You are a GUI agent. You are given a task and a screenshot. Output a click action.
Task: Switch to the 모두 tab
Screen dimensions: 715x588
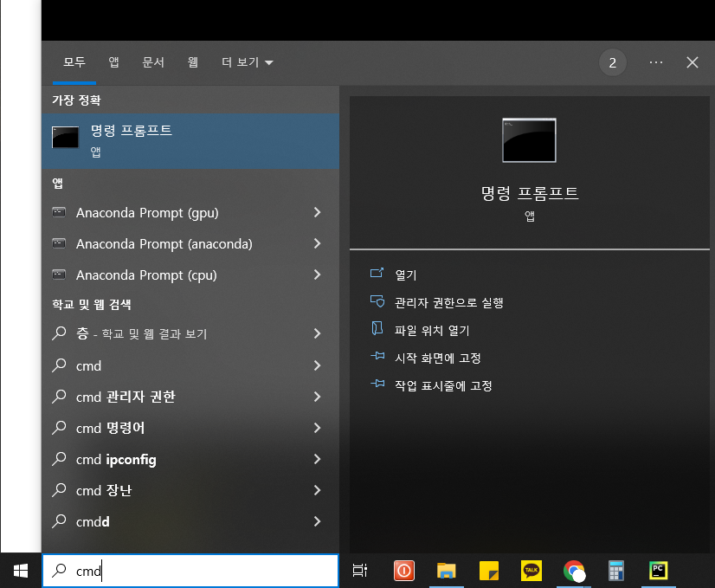click(74, 62)
